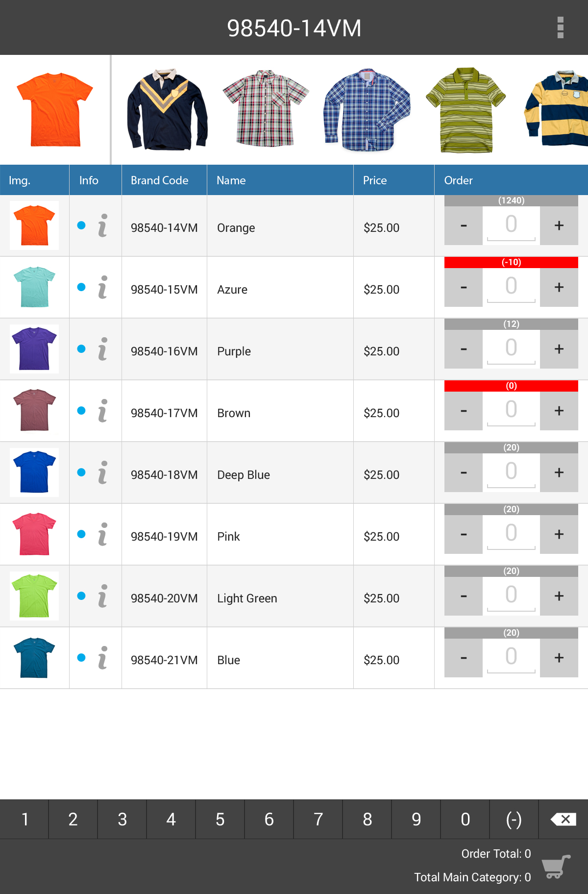Show info for the Azure shirt
Viewport: 588px width, 894px height.
point(102,287)
